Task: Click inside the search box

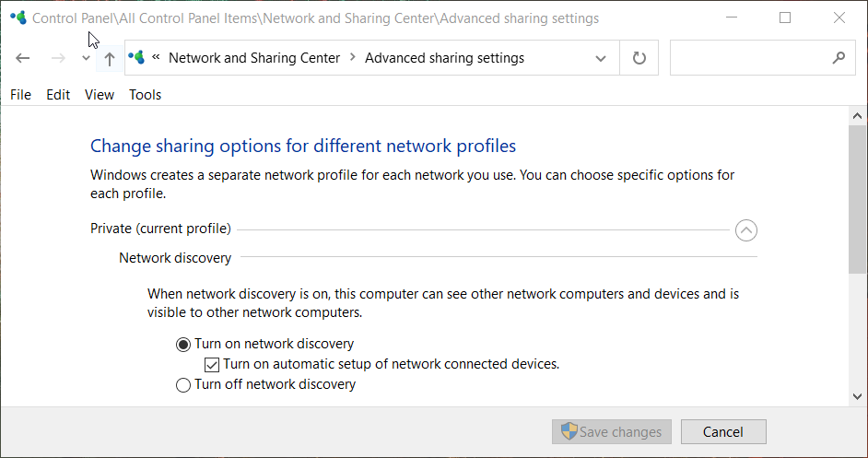Action: pos(748,58)
